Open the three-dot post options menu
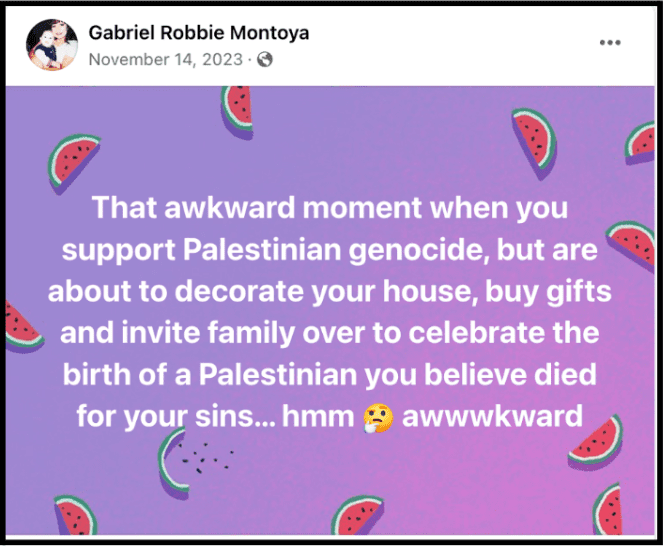Viewport: 663px width, 547px height. tap(611, 43)
